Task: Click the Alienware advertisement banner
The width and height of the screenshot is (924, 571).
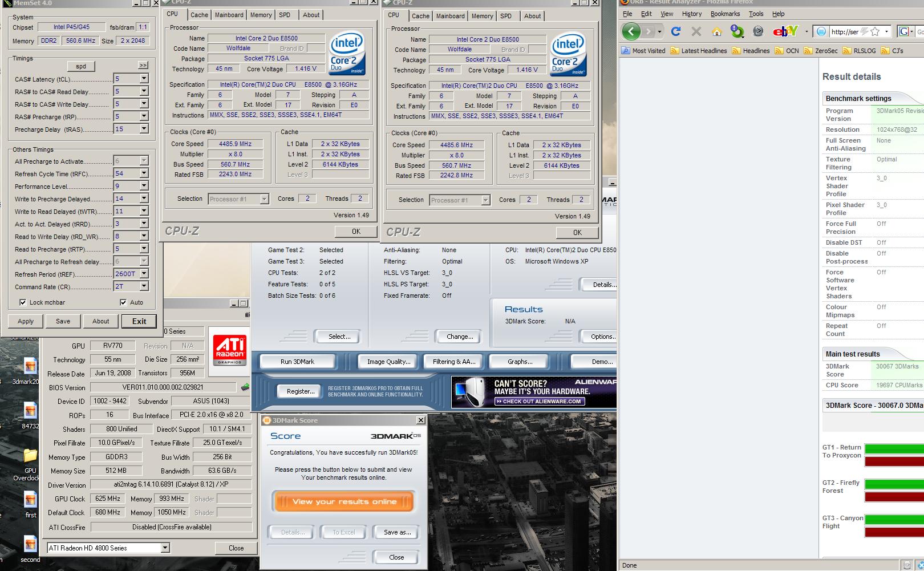Action: pos(533,392)
